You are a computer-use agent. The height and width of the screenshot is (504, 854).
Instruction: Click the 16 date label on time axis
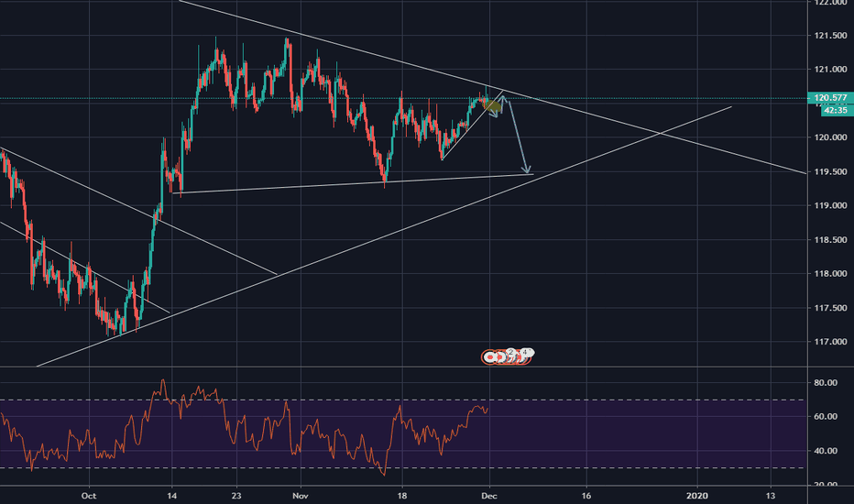[586, 495]
